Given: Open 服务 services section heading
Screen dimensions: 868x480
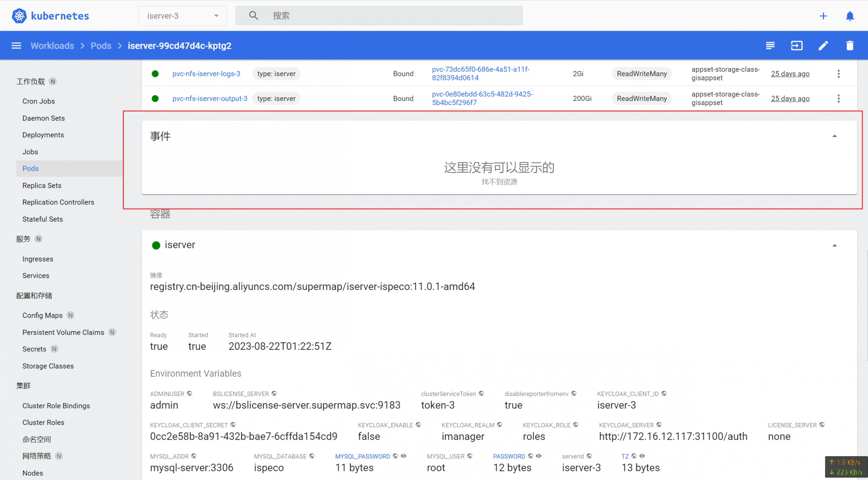Looking at the screenshot, I should (23, 239).
